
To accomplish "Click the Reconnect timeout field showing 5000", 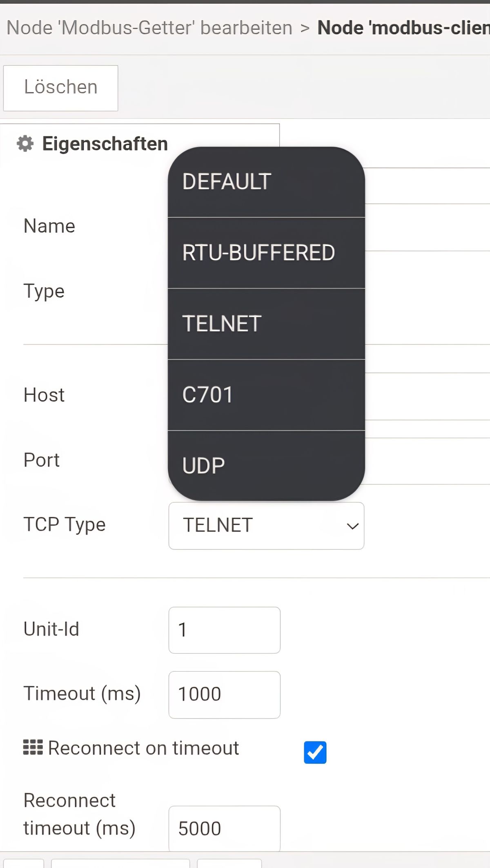I will point(224,828).
